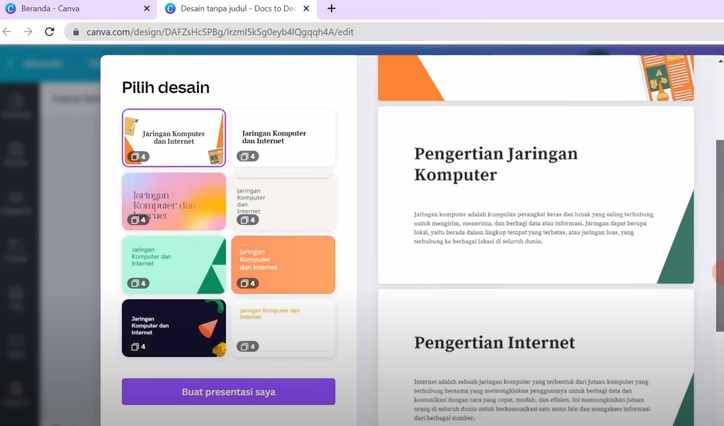Focus the canva.com address bar
This screenshot has height=426, width=724.
(395, 32)
